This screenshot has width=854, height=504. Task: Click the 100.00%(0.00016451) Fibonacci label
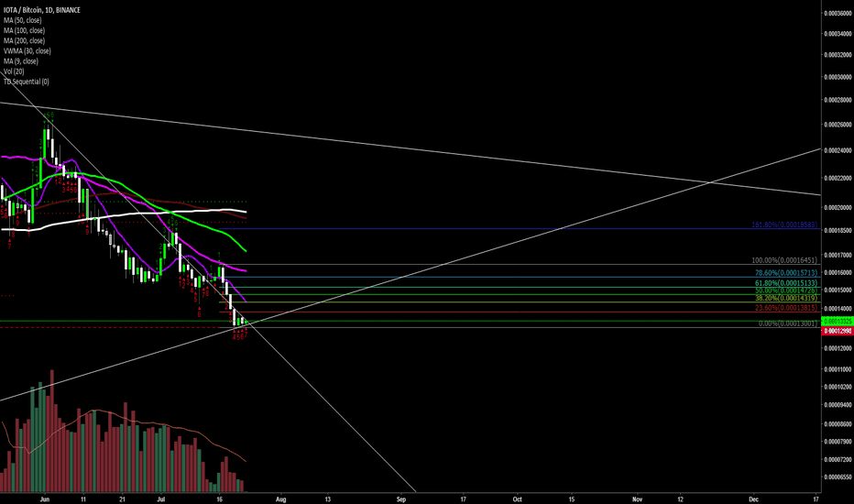[x=784, y=260]
